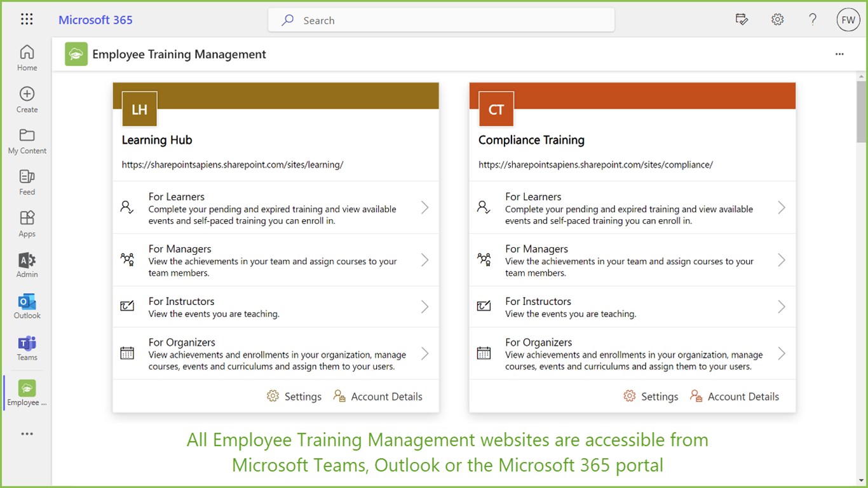Expand For Instructors chevron in Compliance Training
Screen dimensions: 868x488
[782, 307]
